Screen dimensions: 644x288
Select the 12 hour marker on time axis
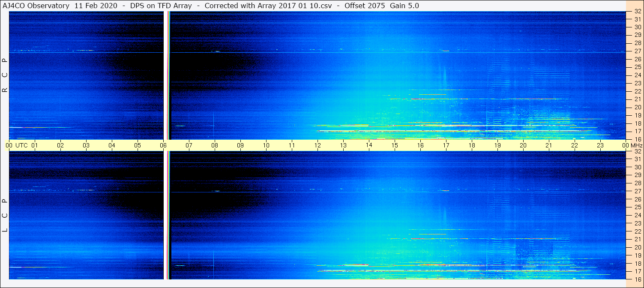pyautogui.click(x=318, y=145)
